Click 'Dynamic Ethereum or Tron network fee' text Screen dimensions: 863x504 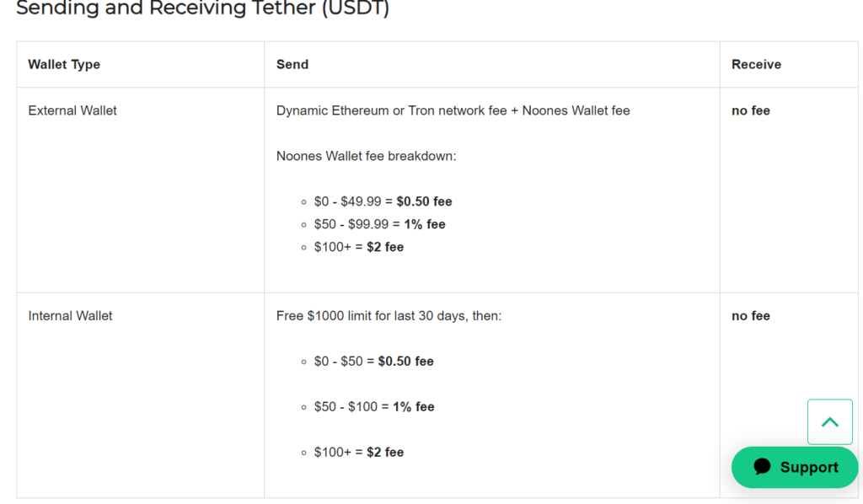[391, 110]
